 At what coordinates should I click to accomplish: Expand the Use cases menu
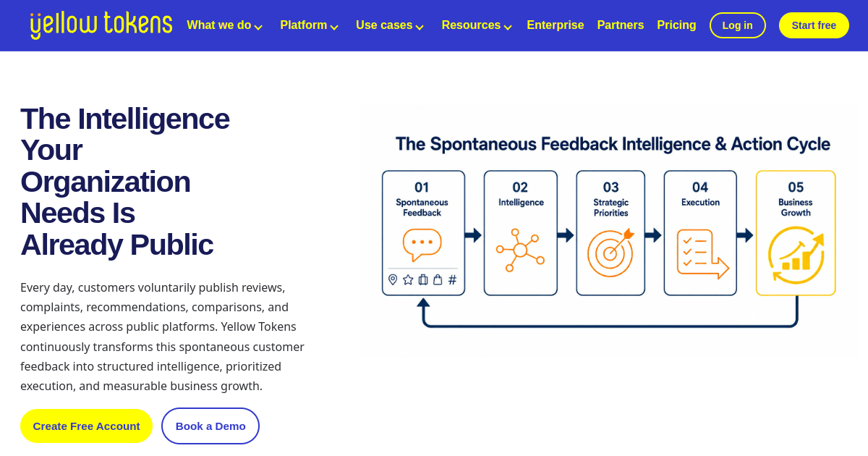(390, 25)
